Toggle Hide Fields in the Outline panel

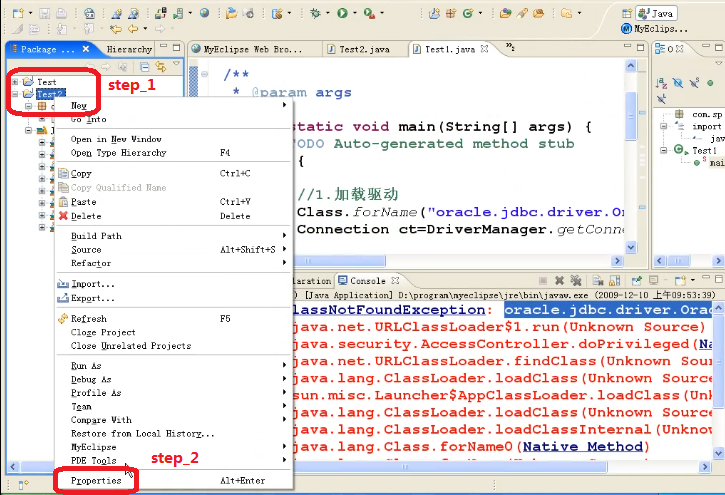(x=676, y=85)
